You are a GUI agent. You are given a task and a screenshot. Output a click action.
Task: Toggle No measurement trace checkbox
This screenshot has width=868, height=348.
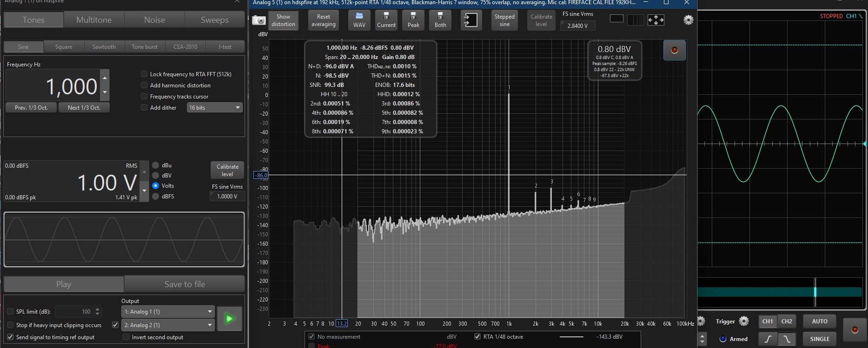pyautogui.click(x=311, y=337)
